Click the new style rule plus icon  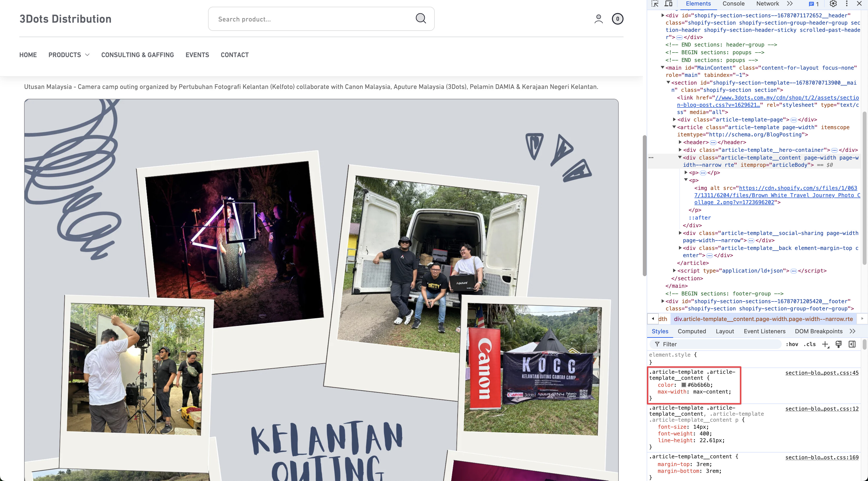click(x=825, y=344)
